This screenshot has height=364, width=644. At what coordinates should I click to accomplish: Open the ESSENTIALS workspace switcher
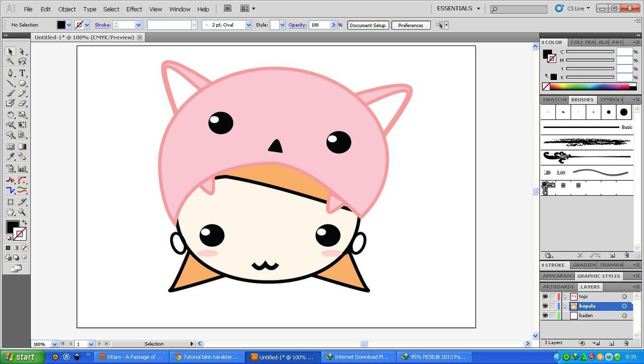coord(458,9)
